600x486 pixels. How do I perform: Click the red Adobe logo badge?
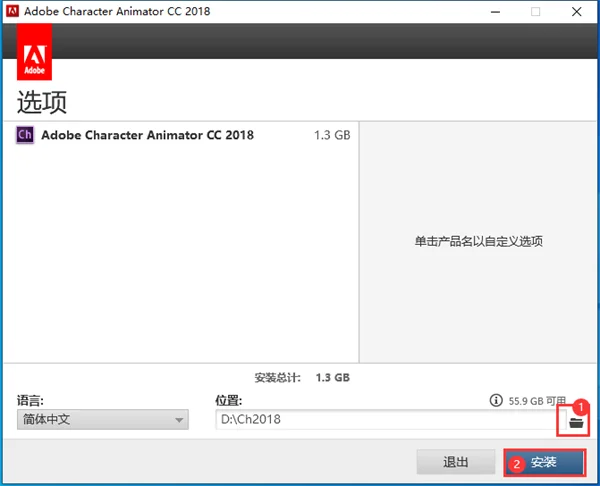pyautogui.click(x=34, y=52)
